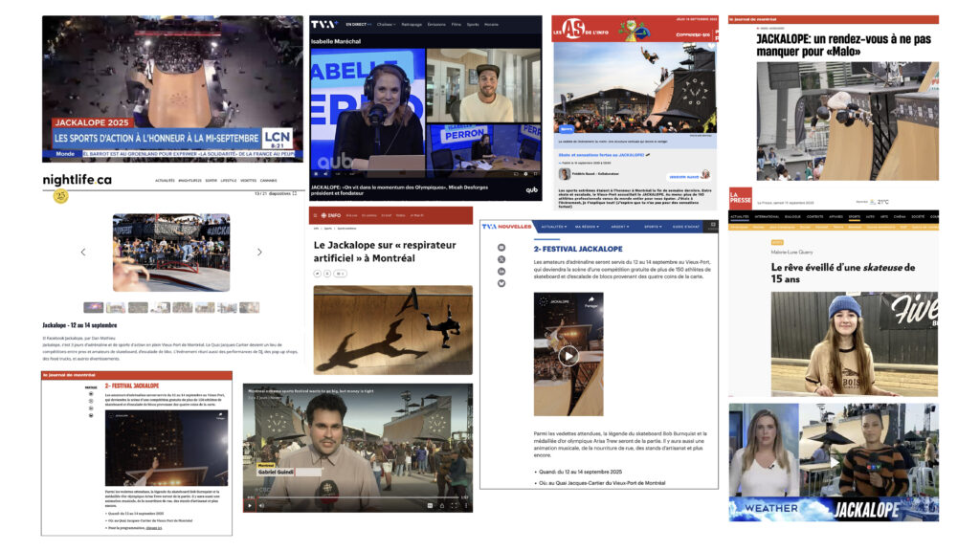The height and width of the screenshot is (551, 980).
Task: Click the email share icon in TVA Nouvelles article
Action: 501,248
